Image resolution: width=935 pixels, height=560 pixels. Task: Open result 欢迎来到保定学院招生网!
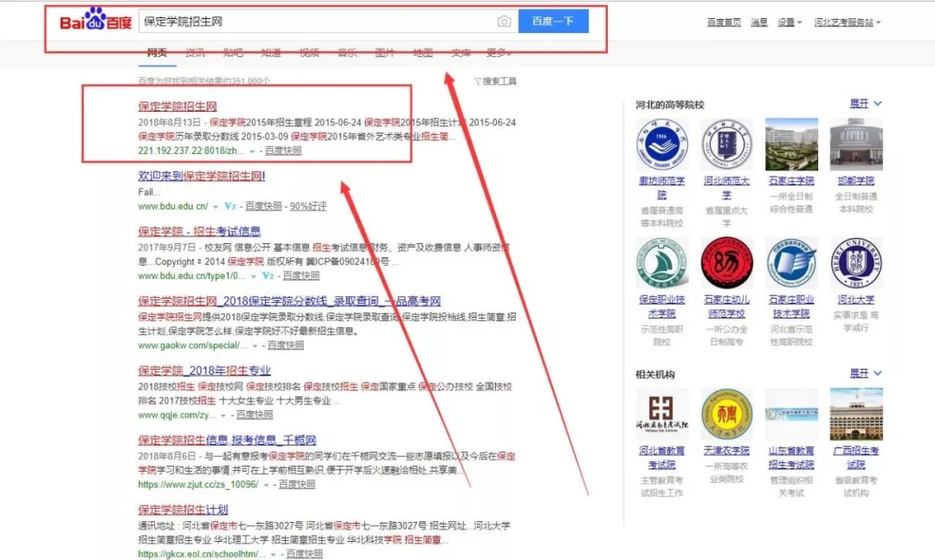point(202,176)
